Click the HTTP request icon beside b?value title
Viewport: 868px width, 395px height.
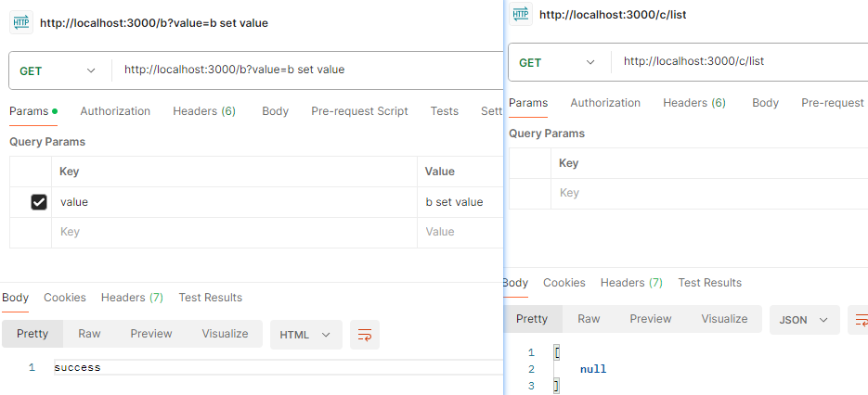point(21,22)
